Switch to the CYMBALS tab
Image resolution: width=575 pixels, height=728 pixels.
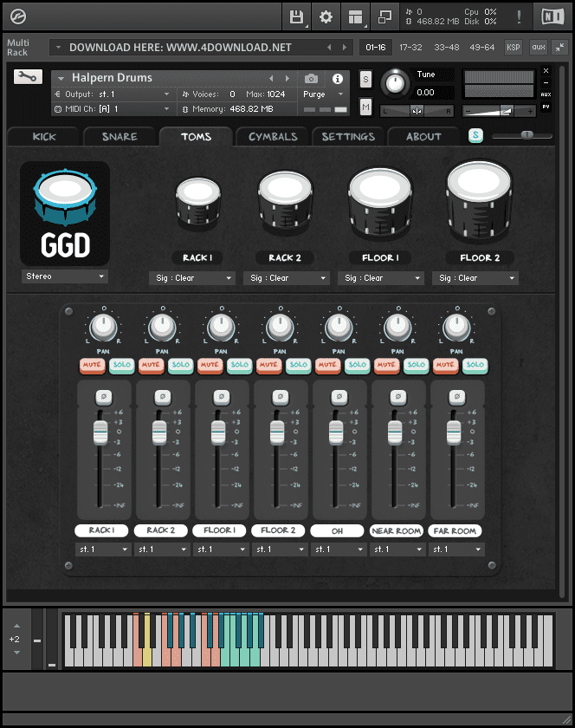(273, 137)
